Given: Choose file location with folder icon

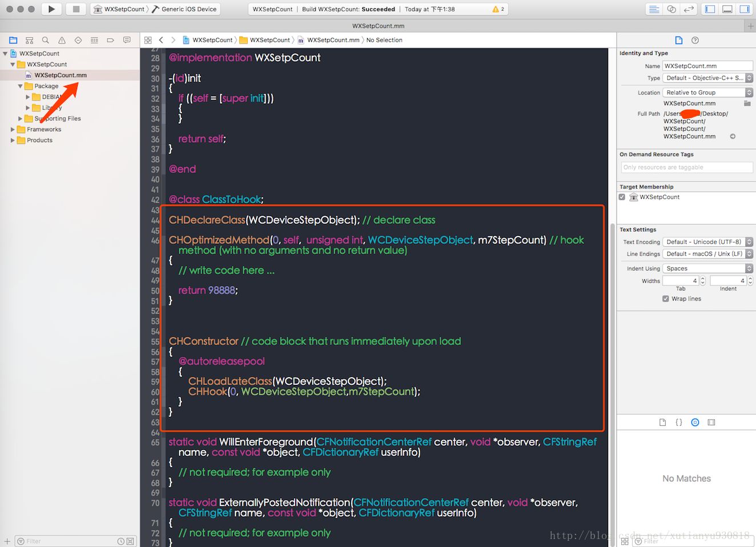Looking at the screenshot, I should 747,103.
